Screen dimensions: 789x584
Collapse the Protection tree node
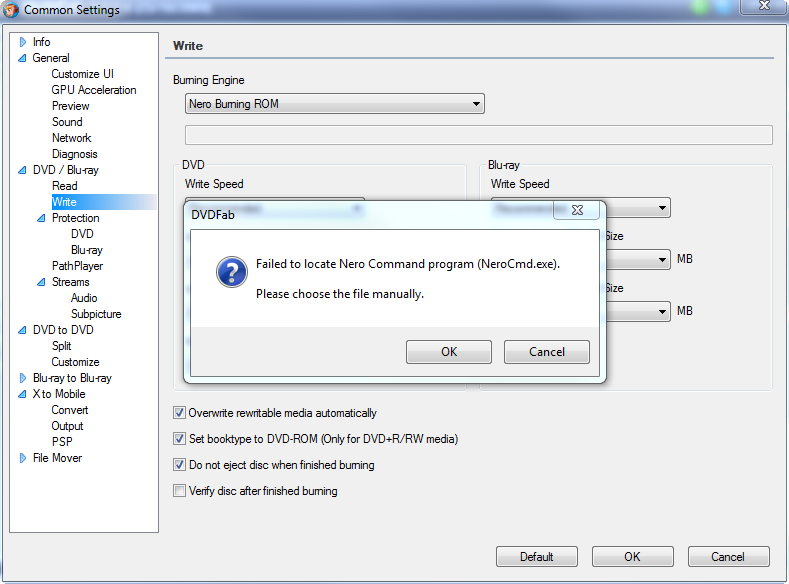point(41,218)
